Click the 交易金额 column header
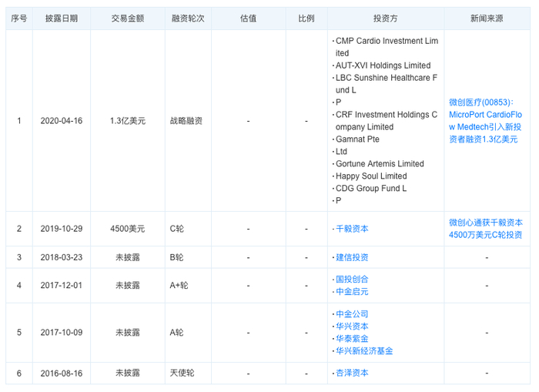Image resolution: width=539 pixels, height=392 pixels. tap(128, 18)
